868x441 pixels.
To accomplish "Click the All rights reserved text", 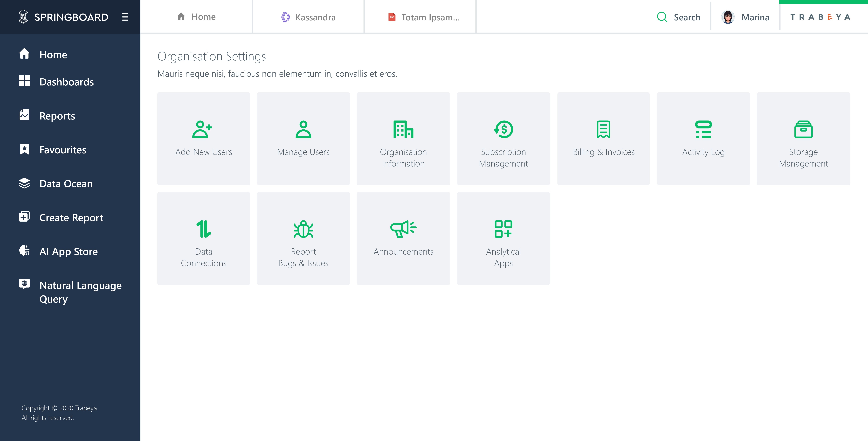I will 48,417.
